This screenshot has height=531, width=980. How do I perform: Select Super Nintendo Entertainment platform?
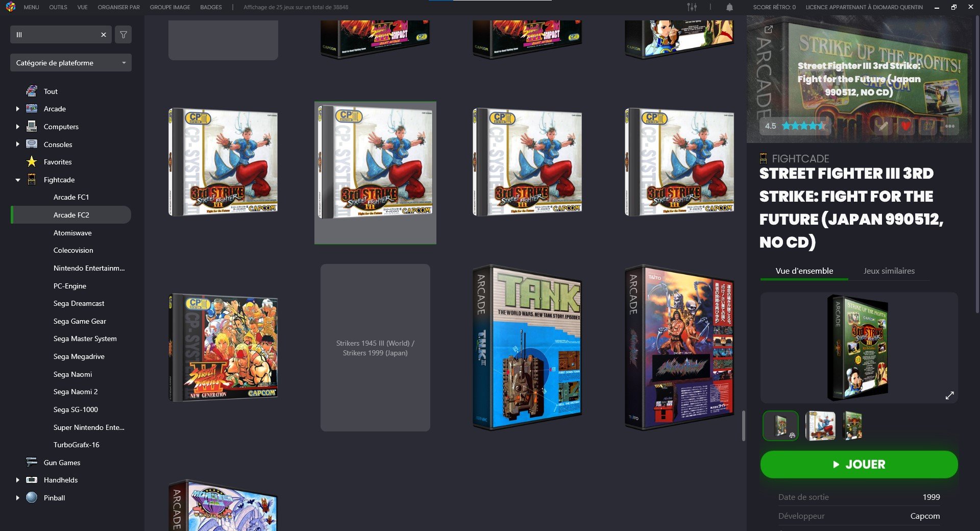(89, 427)
